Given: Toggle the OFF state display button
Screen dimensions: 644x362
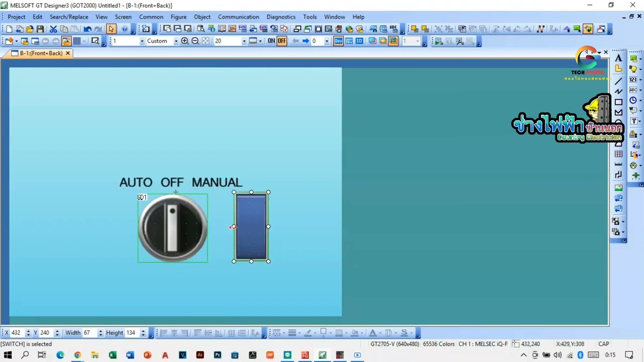Looking at the screenshot, I should pyautogui.click(x=282, y=41).
